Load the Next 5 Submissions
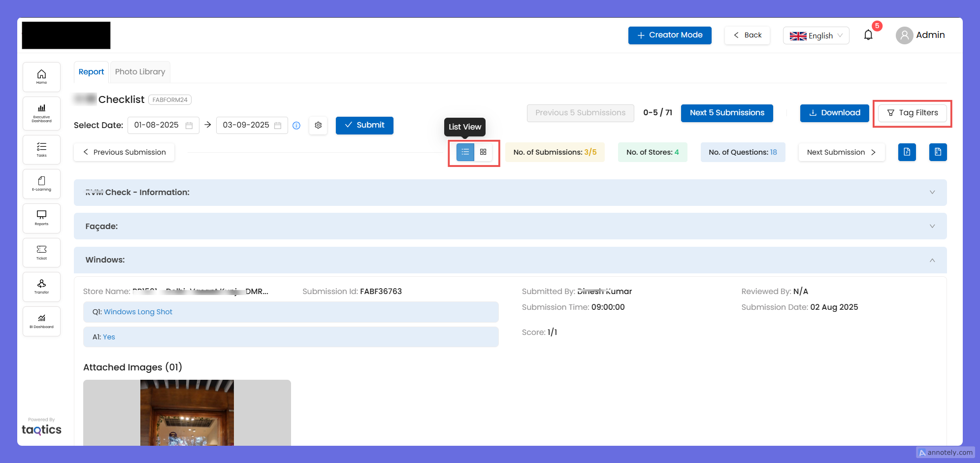 pos(727,113)
